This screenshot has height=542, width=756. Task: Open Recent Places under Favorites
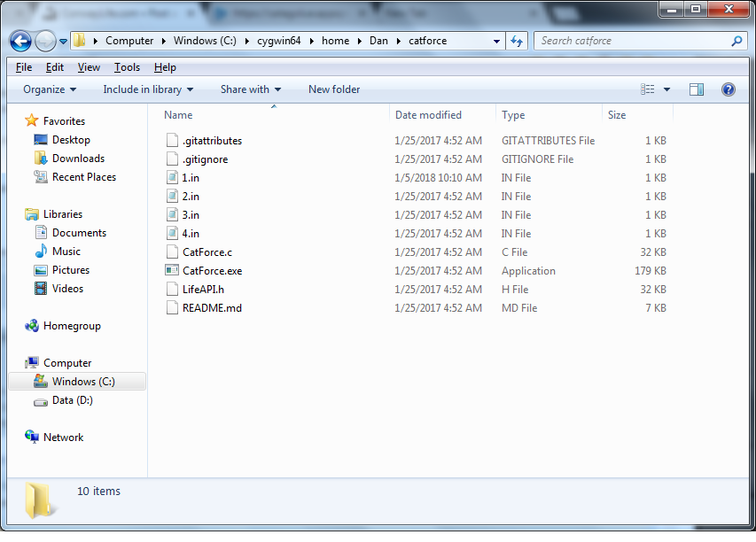point(84,177)
